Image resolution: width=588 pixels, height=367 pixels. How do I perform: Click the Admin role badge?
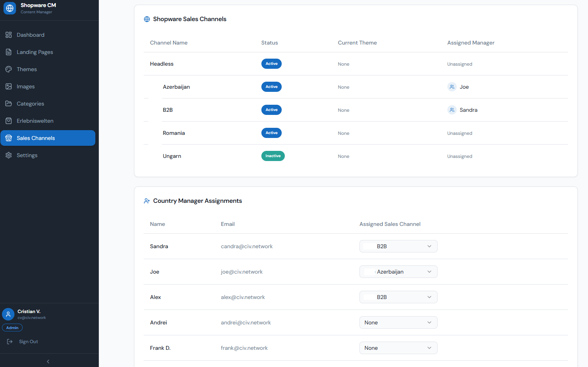12,328
